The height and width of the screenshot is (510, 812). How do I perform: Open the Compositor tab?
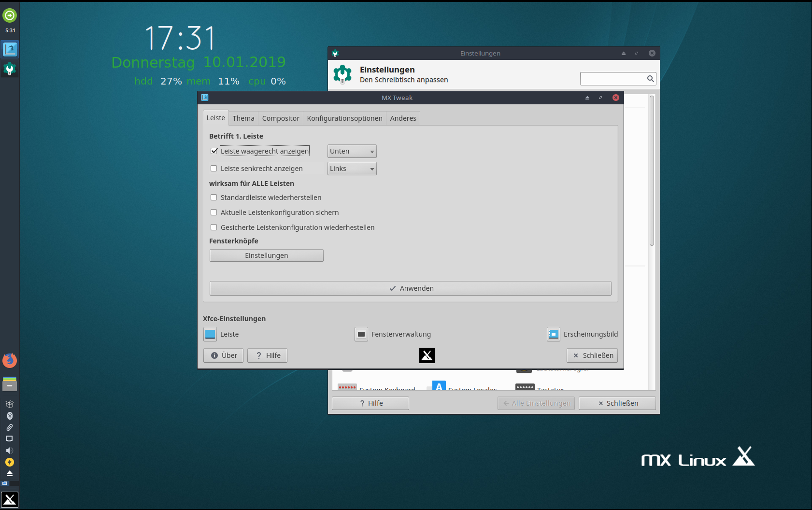(x=281, y=118)
